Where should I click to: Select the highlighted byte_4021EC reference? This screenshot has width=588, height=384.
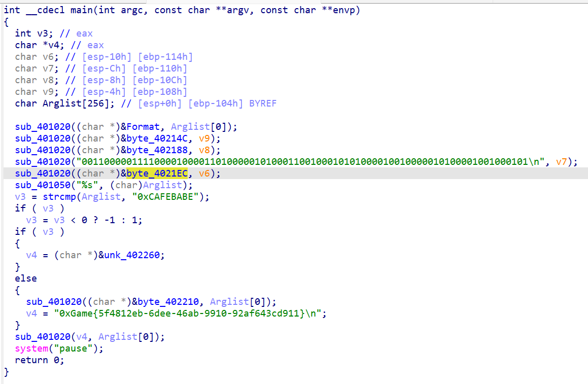pos(157,173)
